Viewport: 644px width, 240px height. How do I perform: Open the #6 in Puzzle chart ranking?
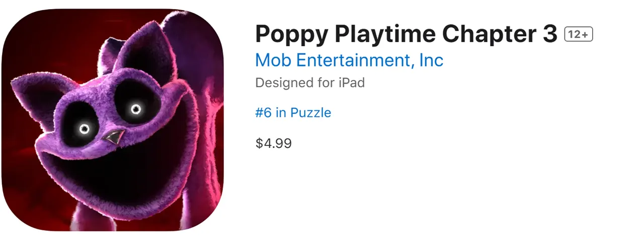tap(293, 112)
